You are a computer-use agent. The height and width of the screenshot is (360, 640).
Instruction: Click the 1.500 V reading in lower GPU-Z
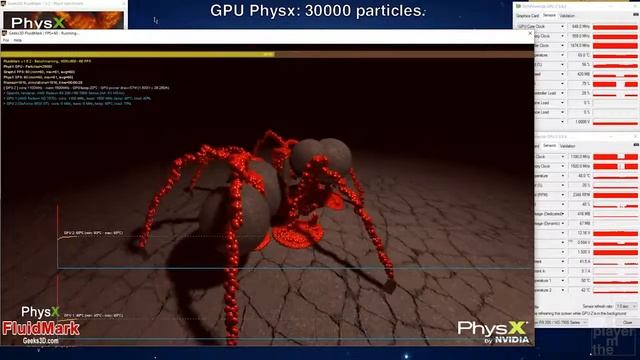(x=579, y=252)
